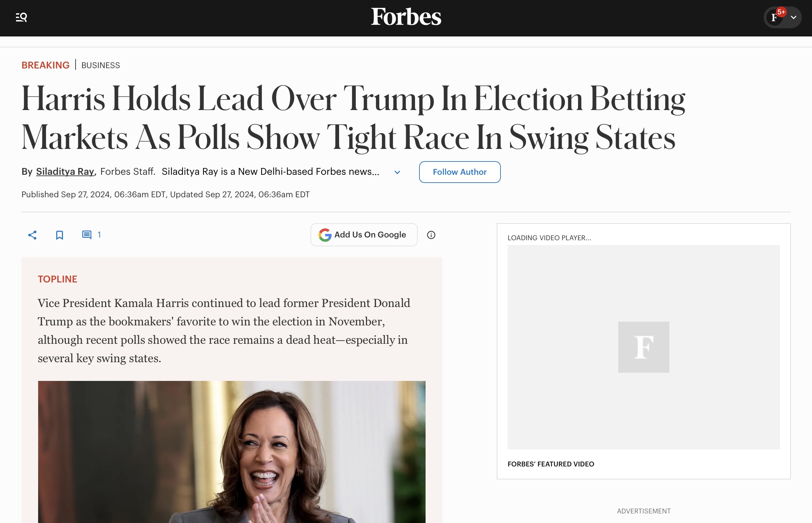Screen dimensions: 812x523
Task: Click the truncated author bio text
Action: click(x=270, y=171)
